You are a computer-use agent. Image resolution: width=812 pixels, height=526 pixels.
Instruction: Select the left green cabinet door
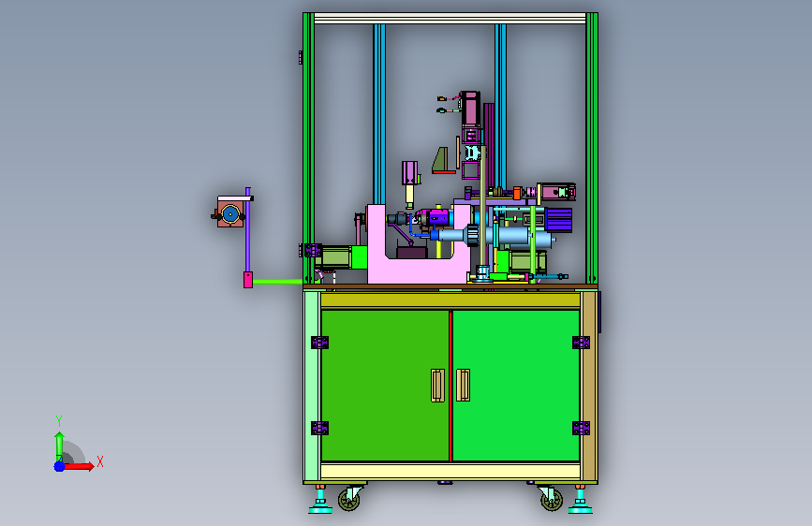click(385, 386)
